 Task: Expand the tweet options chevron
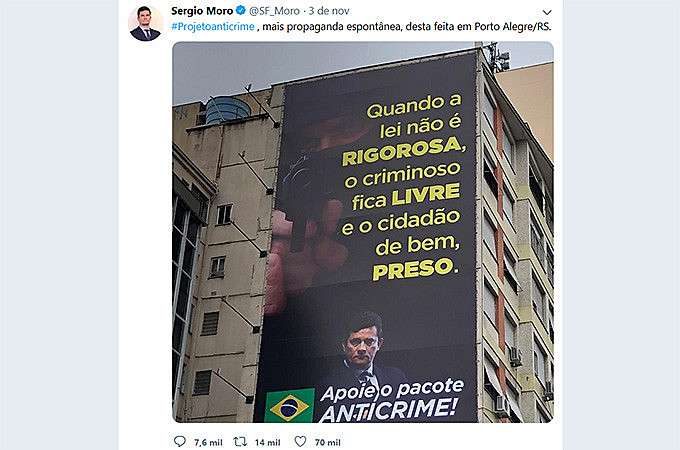click(547, 12)
